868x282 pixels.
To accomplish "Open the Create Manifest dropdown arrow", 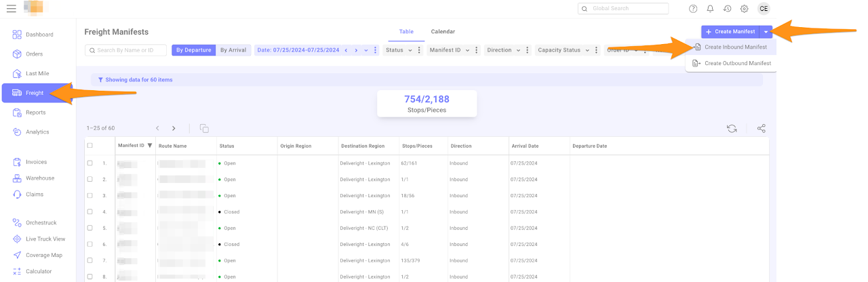I will pyautogui.click(x=766, y=32).
